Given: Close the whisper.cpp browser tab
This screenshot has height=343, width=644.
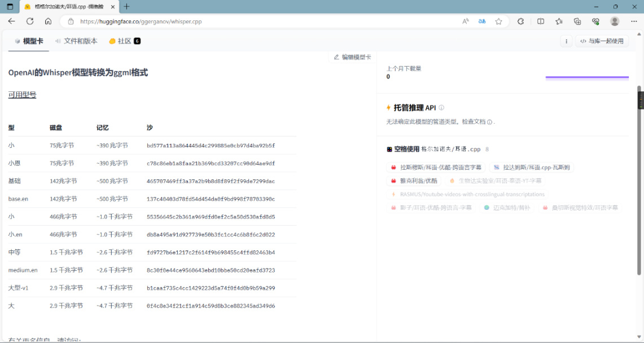Looking at the screenshot, I should [113, 7].
